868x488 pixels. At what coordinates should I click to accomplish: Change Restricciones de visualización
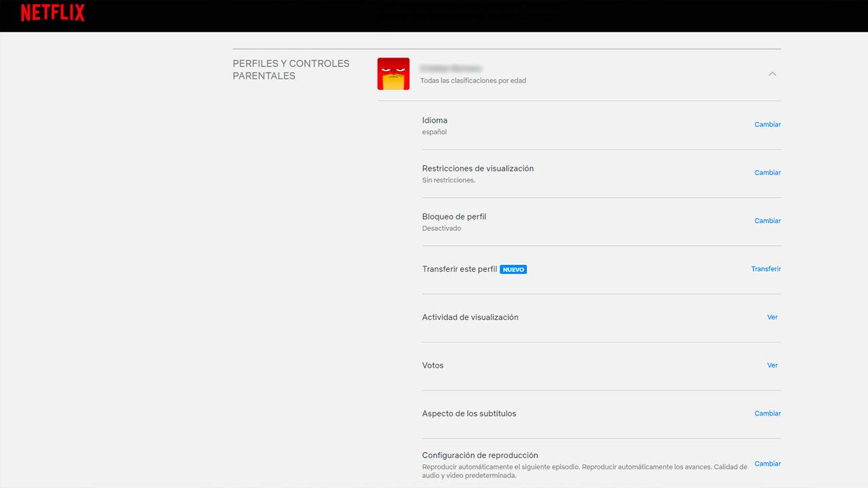coord(767,173)
